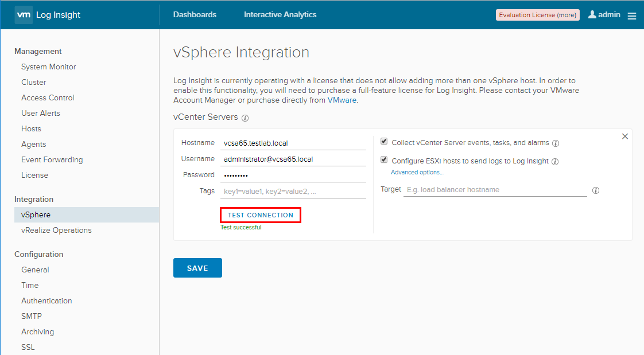Click the Evaluation License badge
This screenshot has height=355, width=644.
[537, 15]
